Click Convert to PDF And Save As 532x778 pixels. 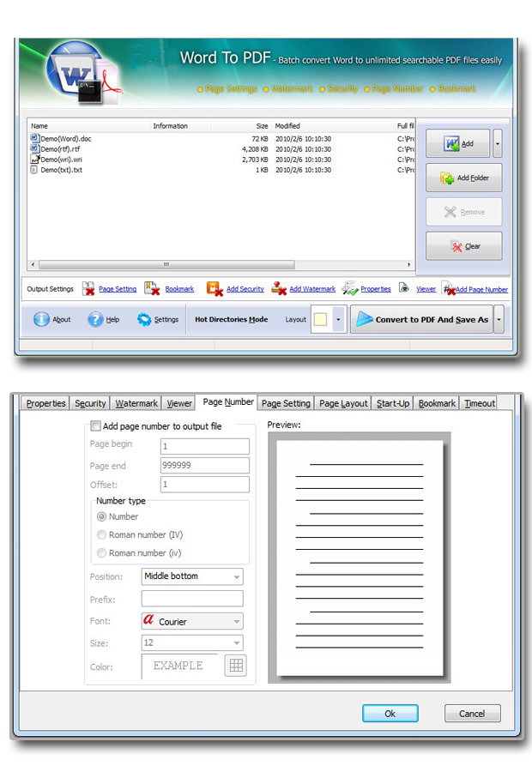(x=422, y=320)
